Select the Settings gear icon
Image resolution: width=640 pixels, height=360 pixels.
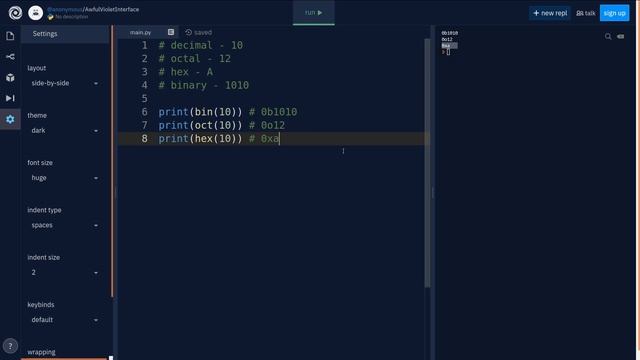tap(10, 119)
